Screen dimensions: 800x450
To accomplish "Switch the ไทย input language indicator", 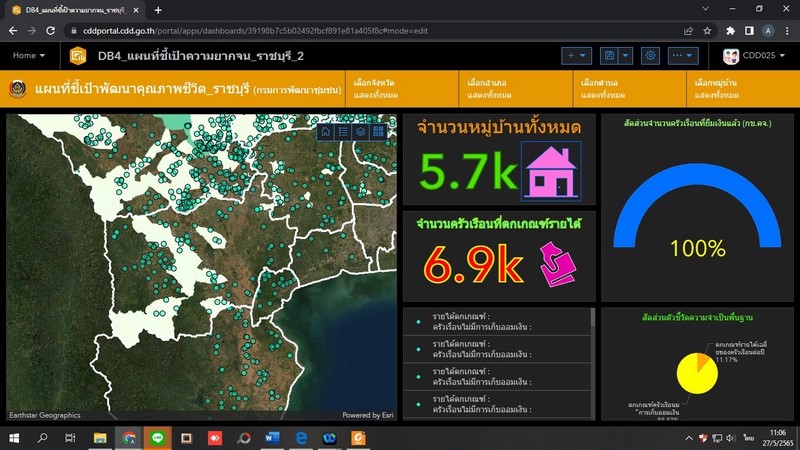I will click(x=748, y=438).
